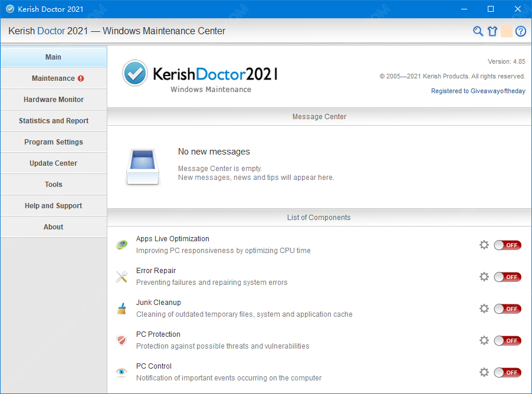Click the Error Repair title text
Screen dimensions: 532x394
156,271
